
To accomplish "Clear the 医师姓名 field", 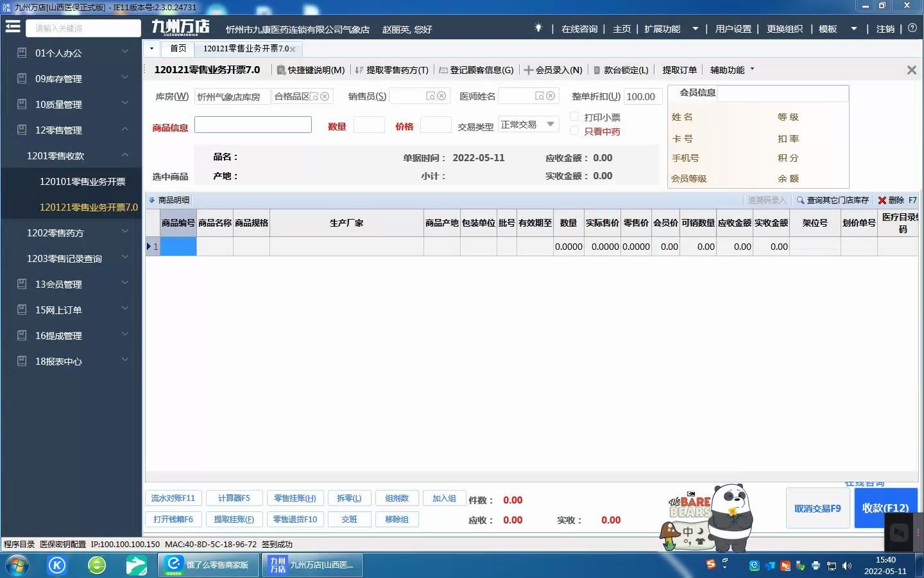I will point(551,96).
